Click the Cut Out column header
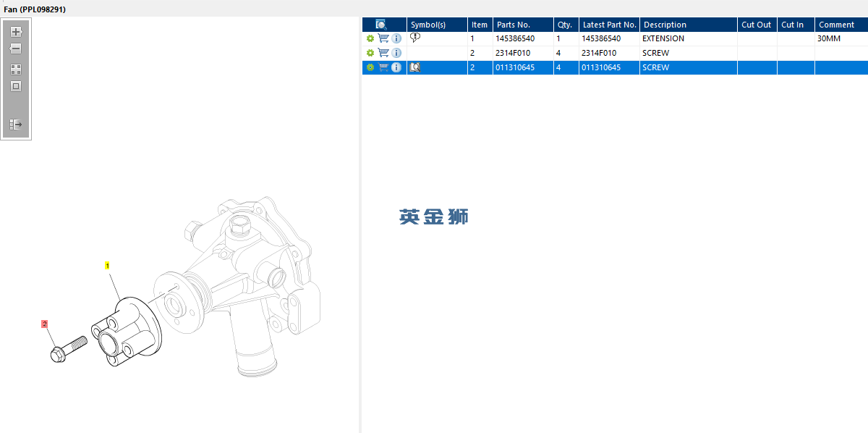Image resolution: width=868 pixels, height=433 pixels. coord(757,25)
